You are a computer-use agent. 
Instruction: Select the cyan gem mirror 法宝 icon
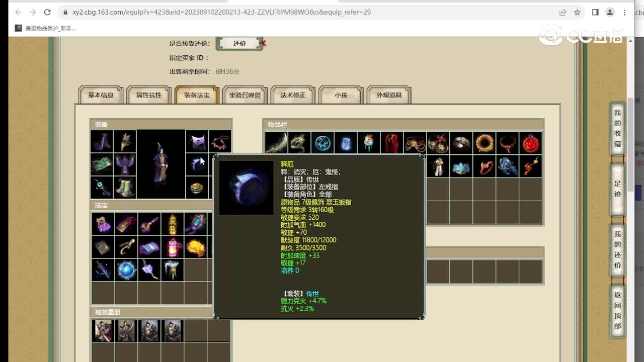pos(195,224)
